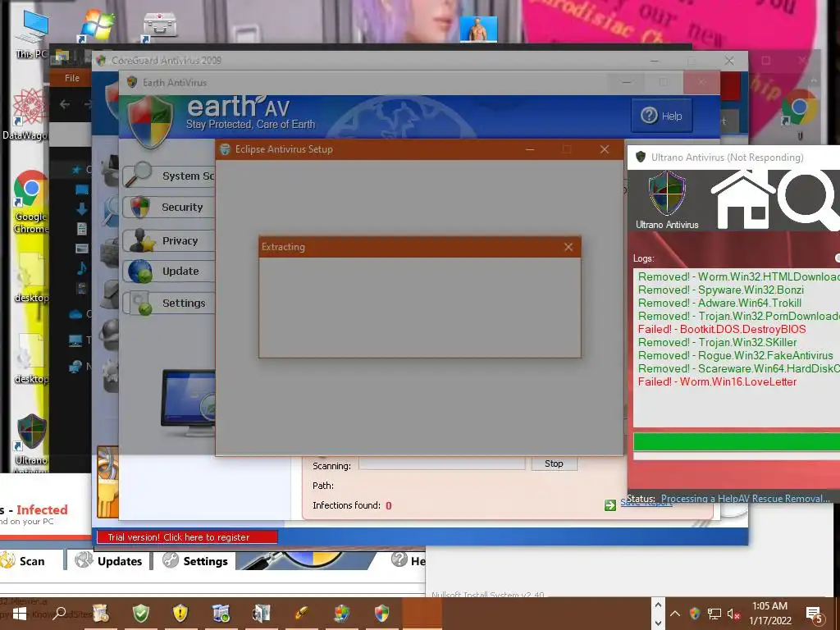Open the Updates tab in the bottom antivirus window

click(x=108, y=561)
